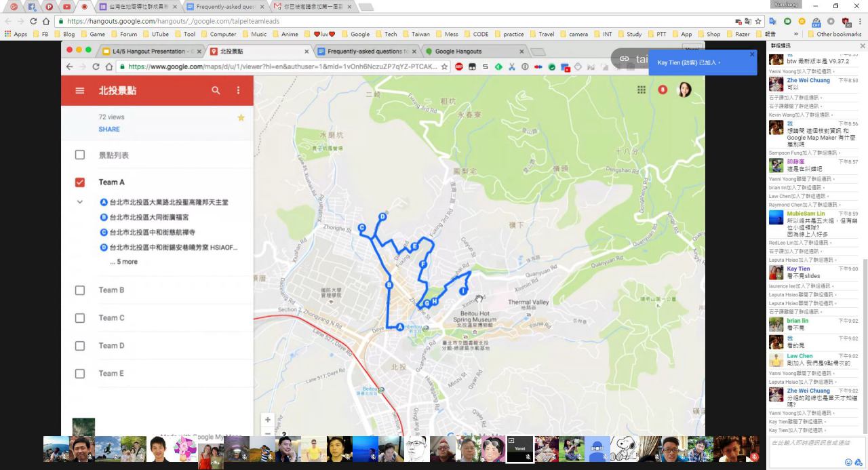868x470 pixels.
Task: Open the Google apps grid icon
Action: pyautogui.click(x=642, y=90)
